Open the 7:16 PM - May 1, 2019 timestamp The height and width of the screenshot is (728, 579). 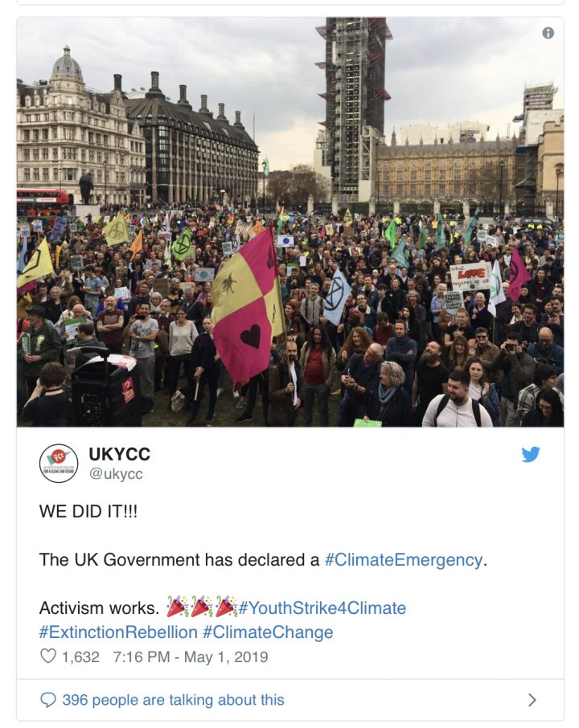click(191, 657)
